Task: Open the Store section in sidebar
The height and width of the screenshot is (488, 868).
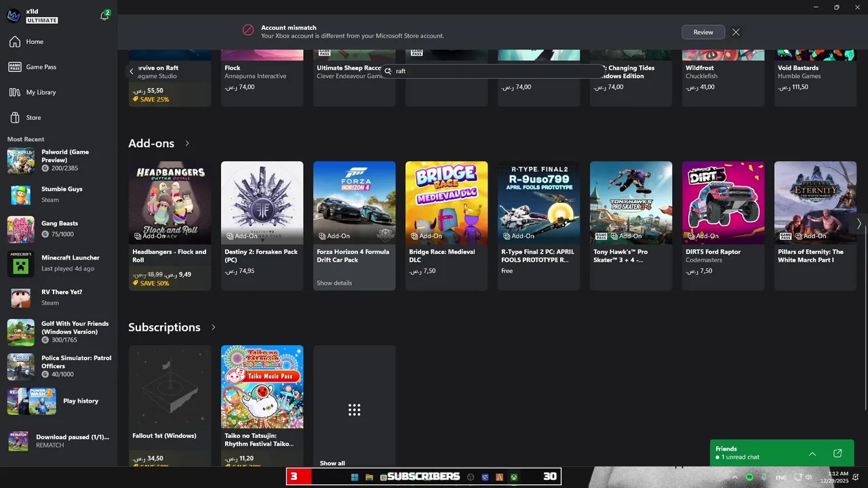Action: [x=58, y=117]
